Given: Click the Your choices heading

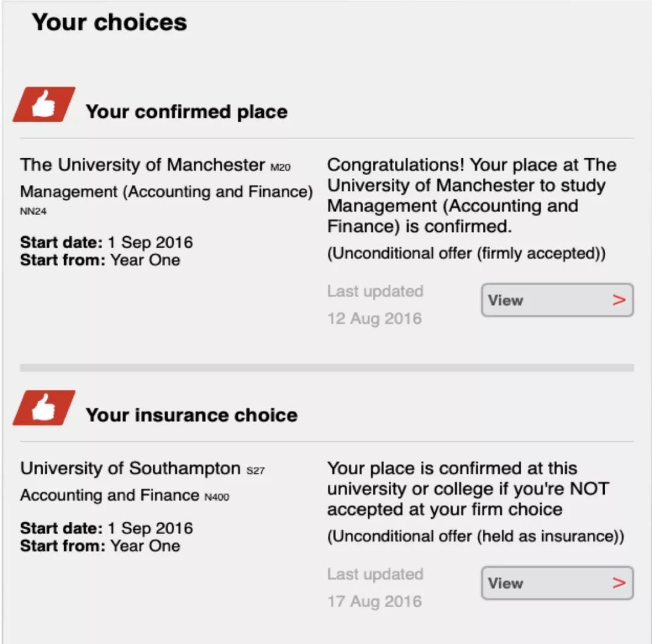Looking at the screenshot, I should [x=109, y=22].
